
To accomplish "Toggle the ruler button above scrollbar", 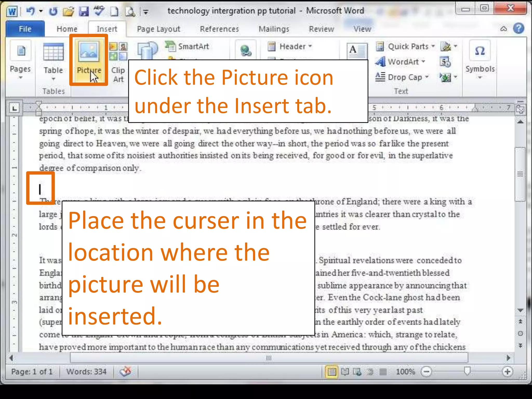I will [520, 109].
